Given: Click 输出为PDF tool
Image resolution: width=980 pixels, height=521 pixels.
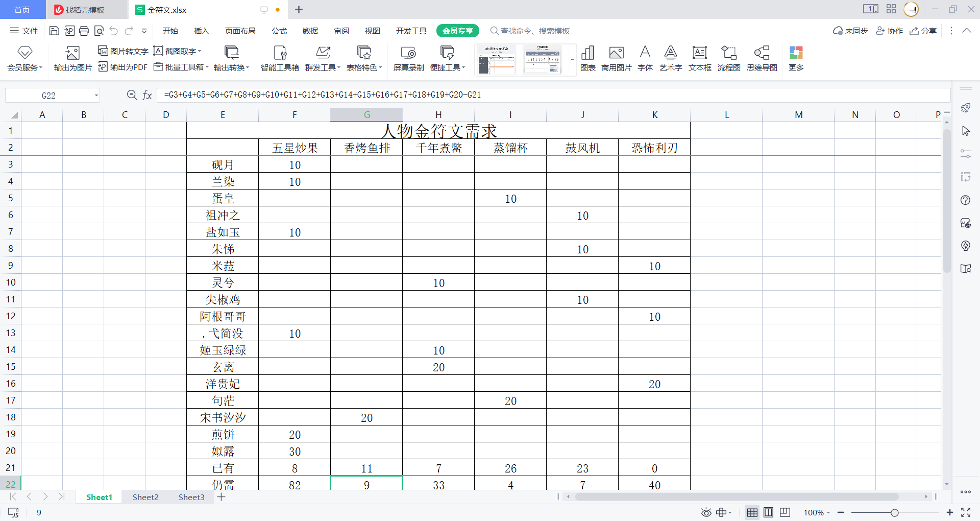Looking at the screenshot, I should pyautogui.click(x=123, y=67).
